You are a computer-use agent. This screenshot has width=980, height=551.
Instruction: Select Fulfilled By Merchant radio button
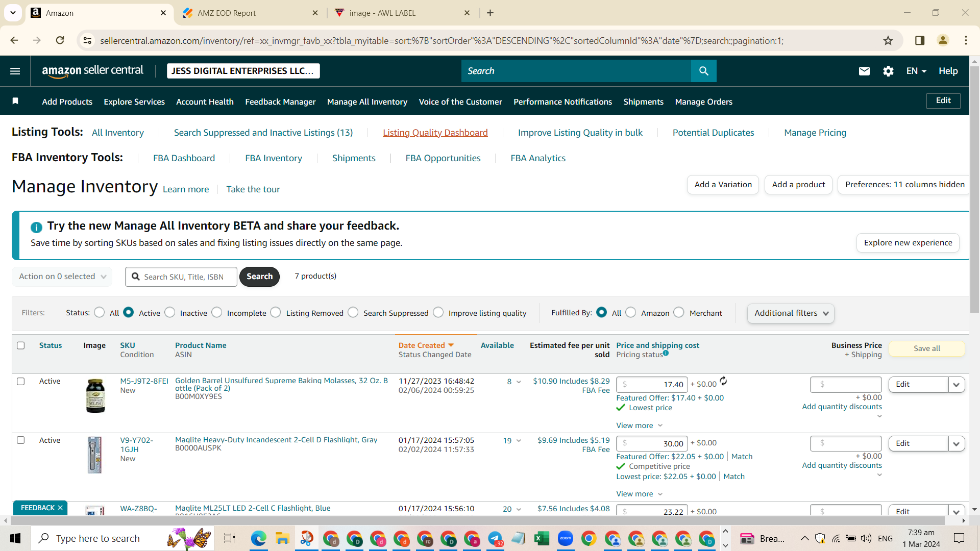coord(679,312)
